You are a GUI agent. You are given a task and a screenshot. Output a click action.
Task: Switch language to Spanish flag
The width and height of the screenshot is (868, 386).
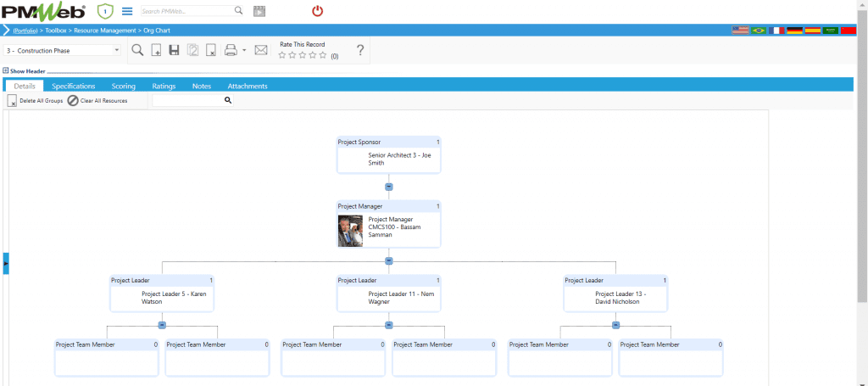[813, 31]
